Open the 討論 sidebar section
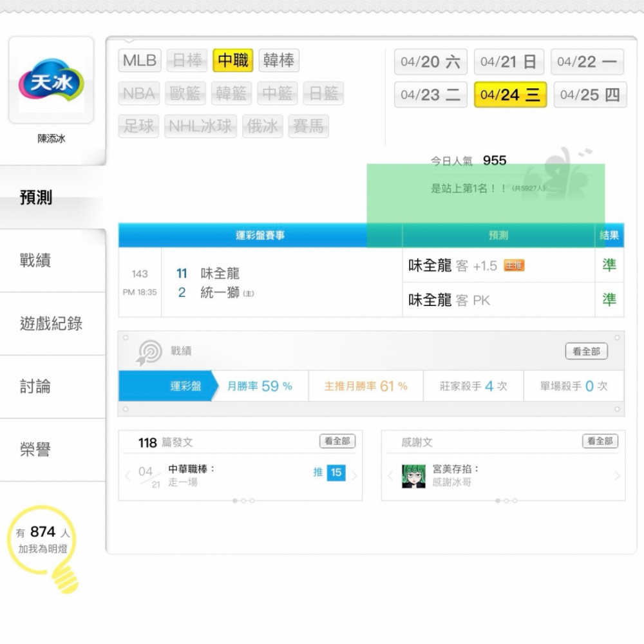Screen dimensions: 644x644 coord(53,387)
